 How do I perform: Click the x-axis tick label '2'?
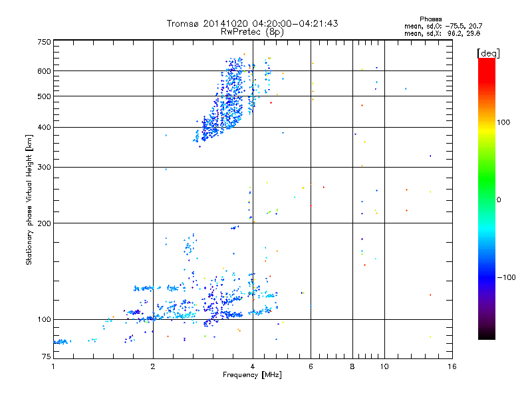pos(153,366)
